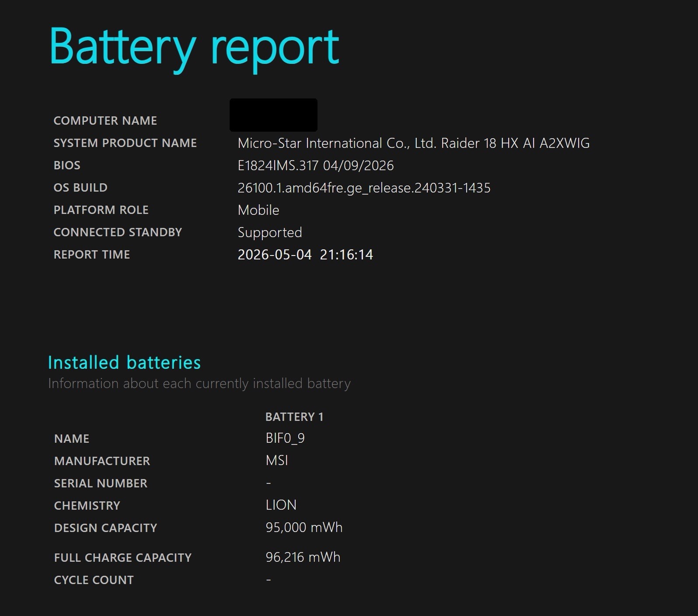Screen dimensions: 698x616
Task: Click the manufacturer value MSI
Action: tap(277, 461)
